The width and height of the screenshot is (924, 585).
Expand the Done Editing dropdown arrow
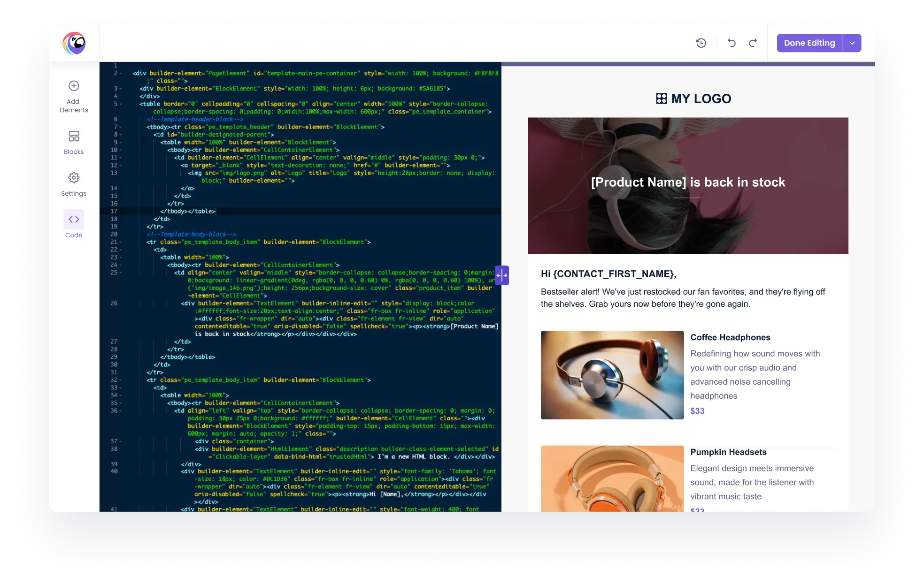click(852, 43)
